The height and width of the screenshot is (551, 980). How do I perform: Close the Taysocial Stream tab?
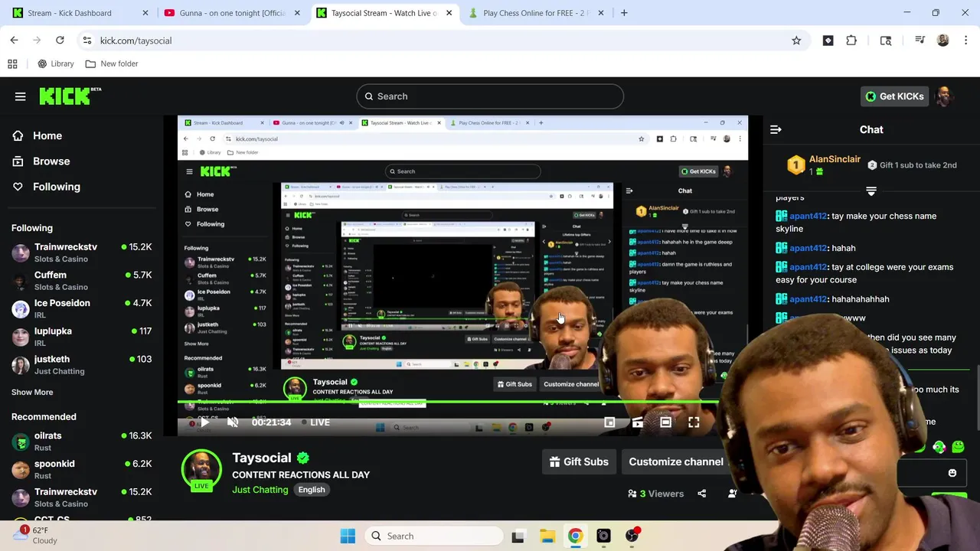pyautogui.click(x=449, y=13)
